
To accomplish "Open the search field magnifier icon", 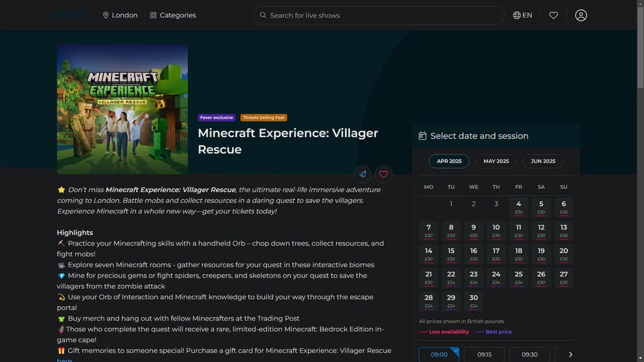I will pyautogui.click(x=263, y=15).
